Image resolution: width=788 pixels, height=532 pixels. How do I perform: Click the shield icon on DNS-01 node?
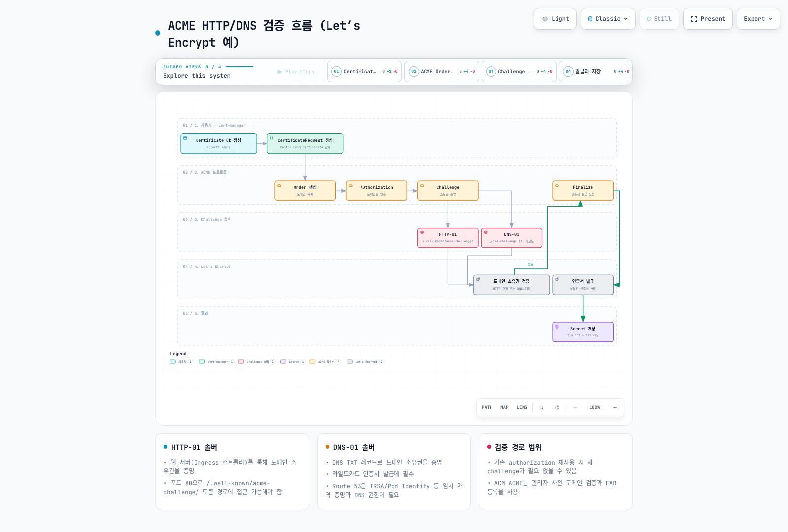tap(486, 233)
